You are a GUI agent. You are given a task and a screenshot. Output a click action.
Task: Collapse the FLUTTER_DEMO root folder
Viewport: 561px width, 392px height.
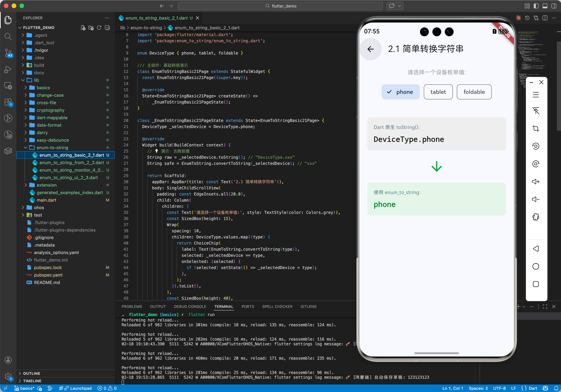pyautogui.click(x=39, y=28)
